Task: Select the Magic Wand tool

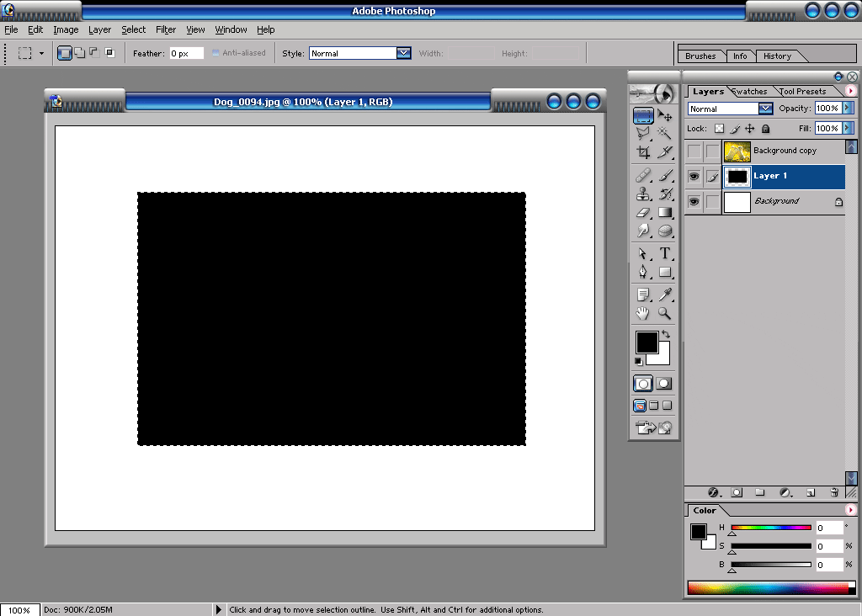Action: pyautogui.click(x=665, y=134)
